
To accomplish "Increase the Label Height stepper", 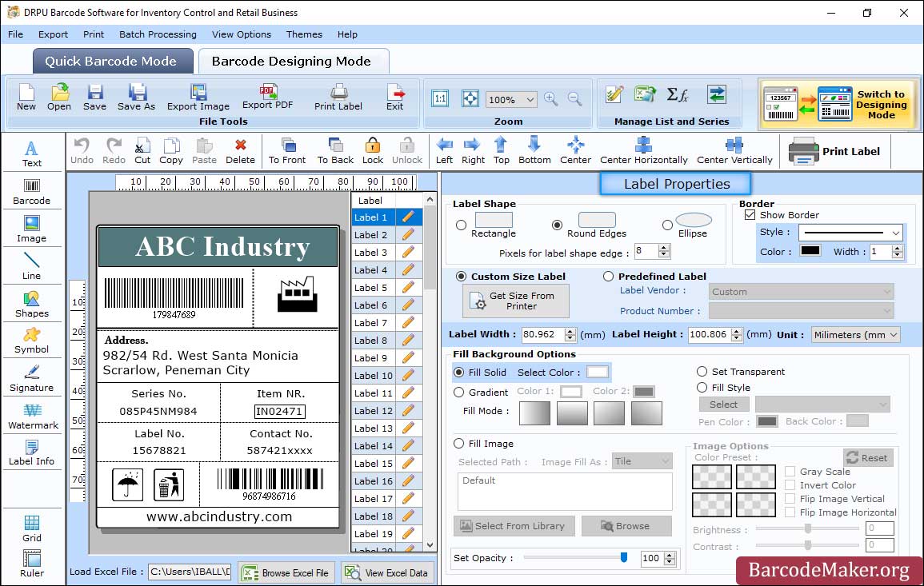I will [737, 331].
